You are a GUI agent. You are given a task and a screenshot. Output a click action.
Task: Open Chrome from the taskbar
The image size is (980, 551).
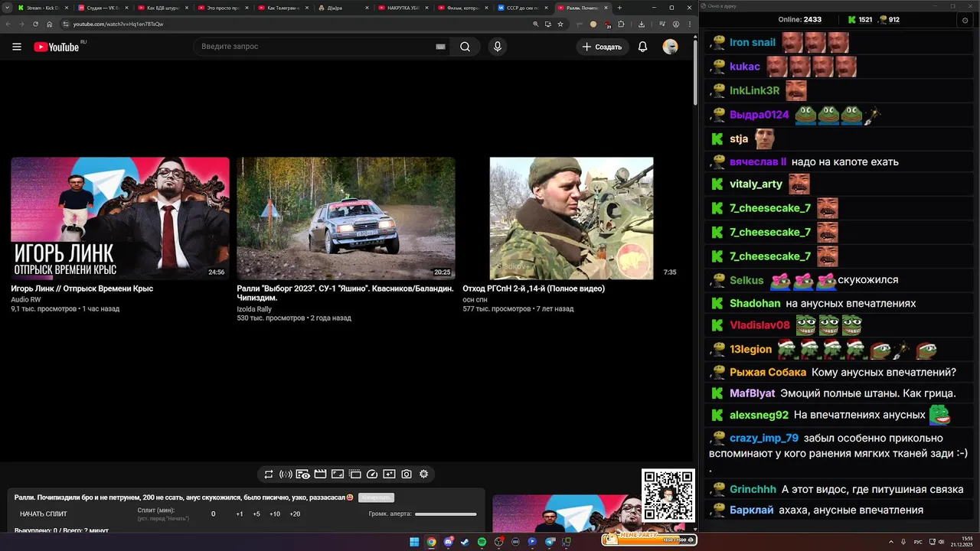point(431,542)
